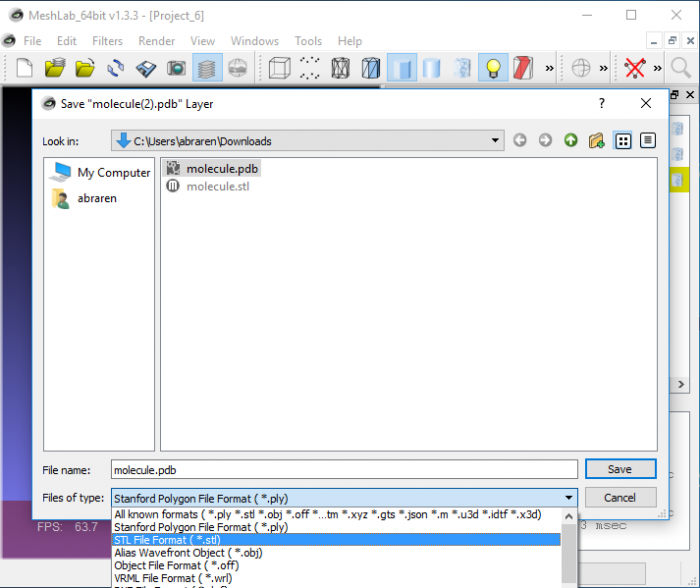Click the File name input field
Screen dimensions: 700x588
click(x=344, y=470)
